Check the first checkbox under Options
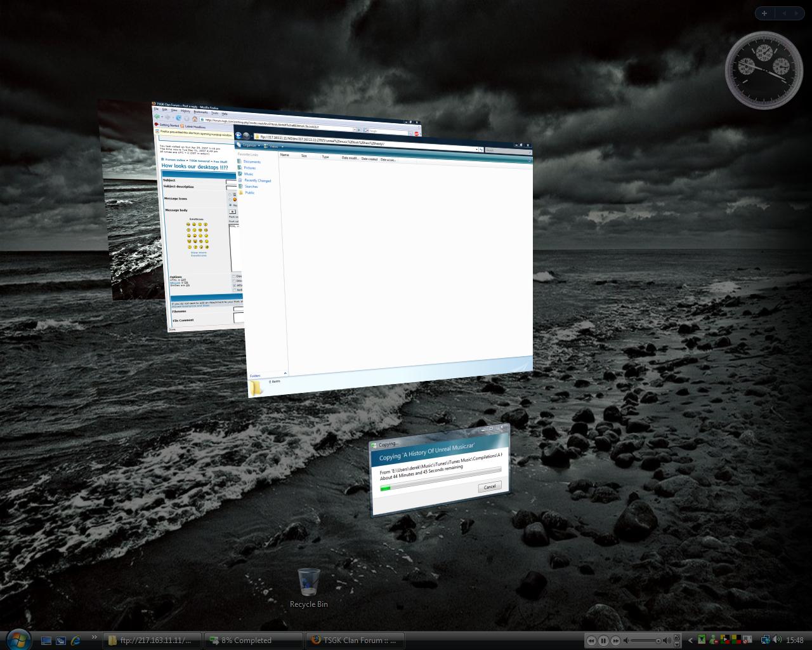The image size is (812, 650). 233,276
